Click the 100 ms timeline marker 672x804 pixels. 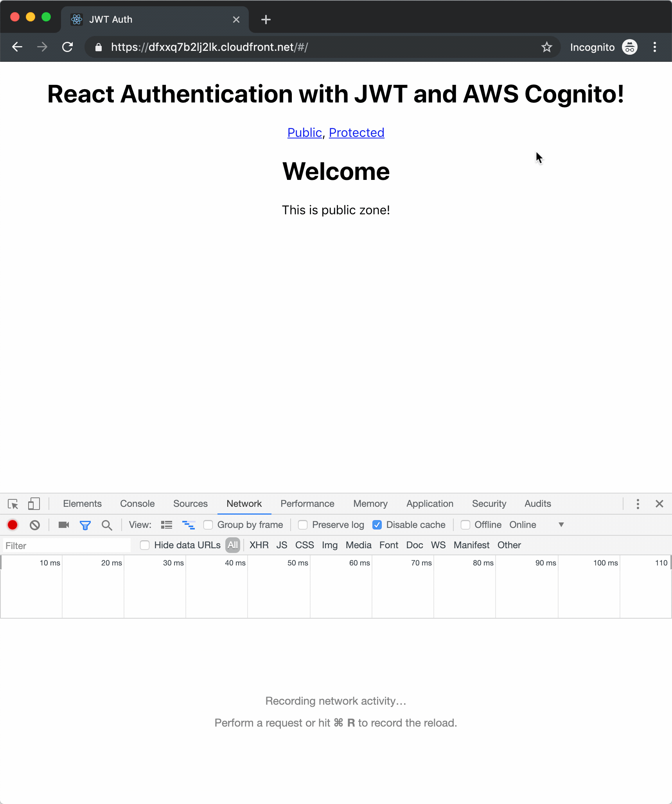click(x=606, y=563)
